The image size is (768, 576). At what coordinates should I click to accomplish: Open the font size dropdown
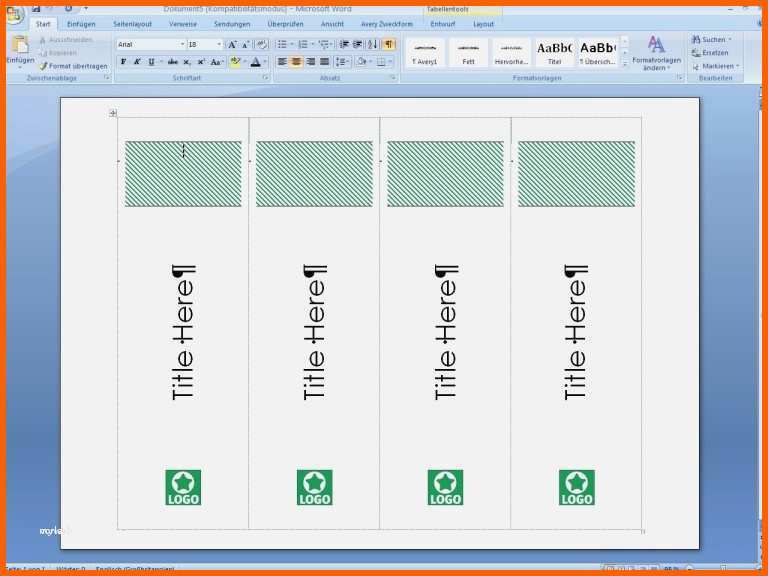[205, 44]
